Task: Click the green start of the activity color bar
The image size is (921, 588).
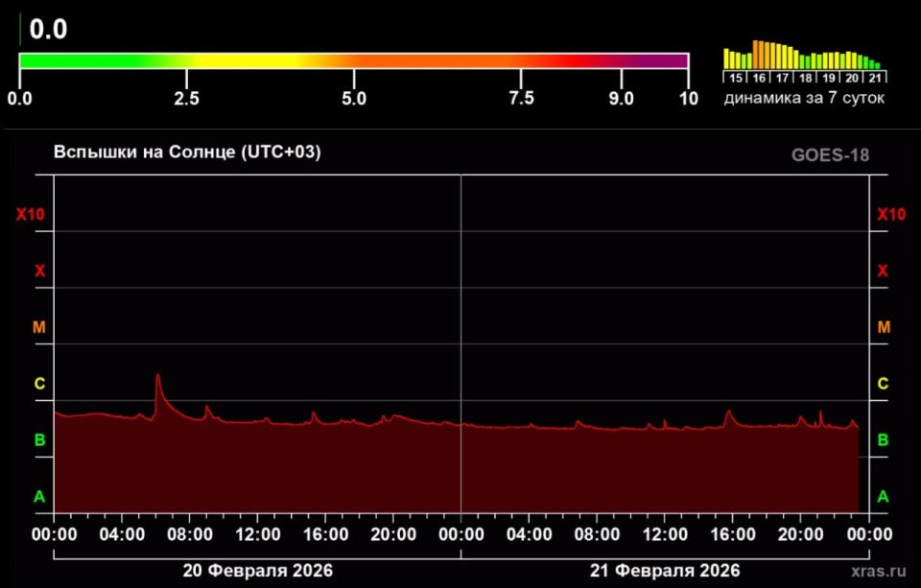Action: pyautogui.click(x=29, y=61)
